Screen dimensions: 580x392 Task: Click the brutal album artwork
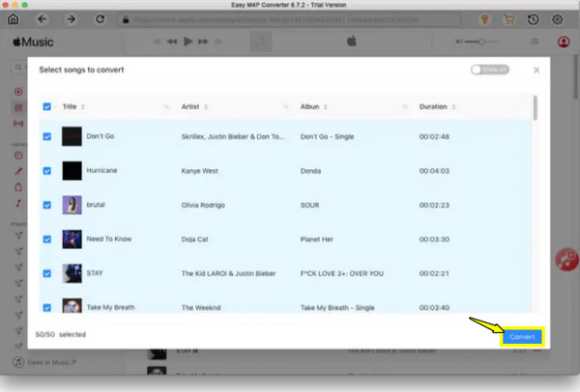click(x=72, y=205)
